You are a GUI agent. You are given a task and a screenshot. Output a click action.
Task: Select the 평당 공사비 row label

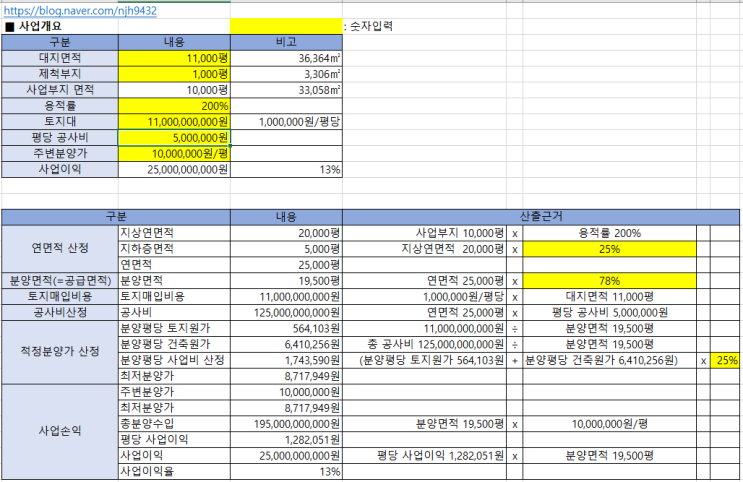tap(60, 138)
